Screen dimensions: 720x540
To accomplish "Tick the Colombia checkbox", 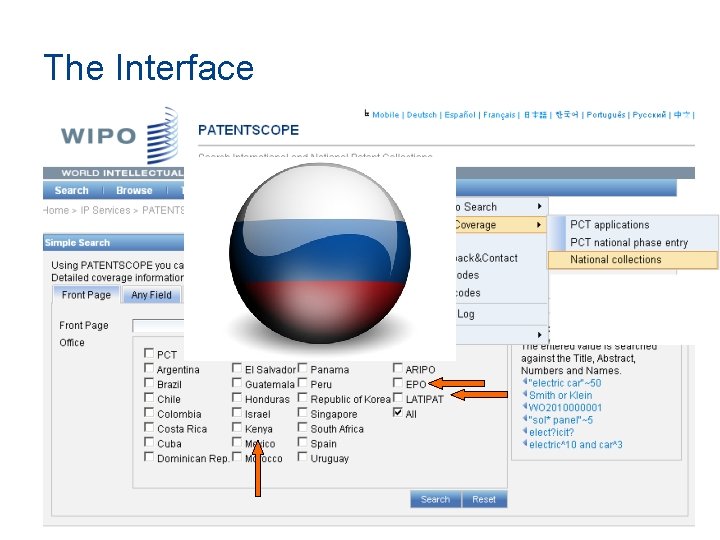I will 149,412.
